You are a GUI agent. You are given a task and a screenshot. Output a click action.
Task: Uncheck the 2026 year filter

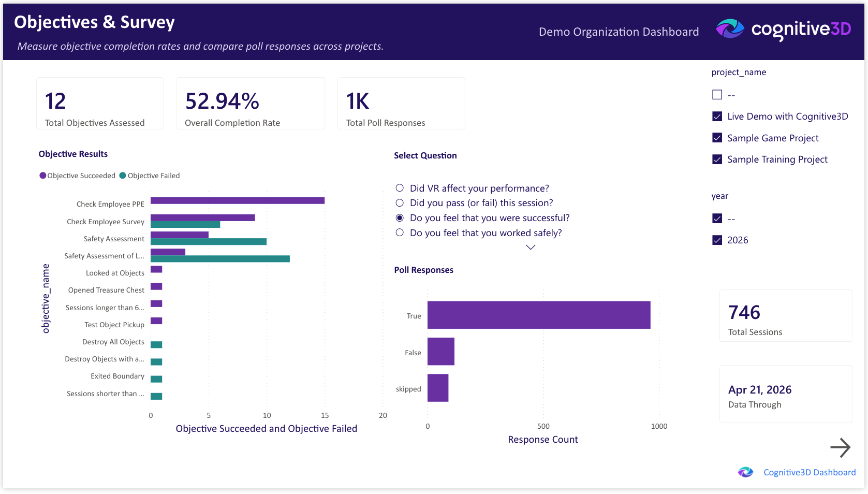(717, 240)
